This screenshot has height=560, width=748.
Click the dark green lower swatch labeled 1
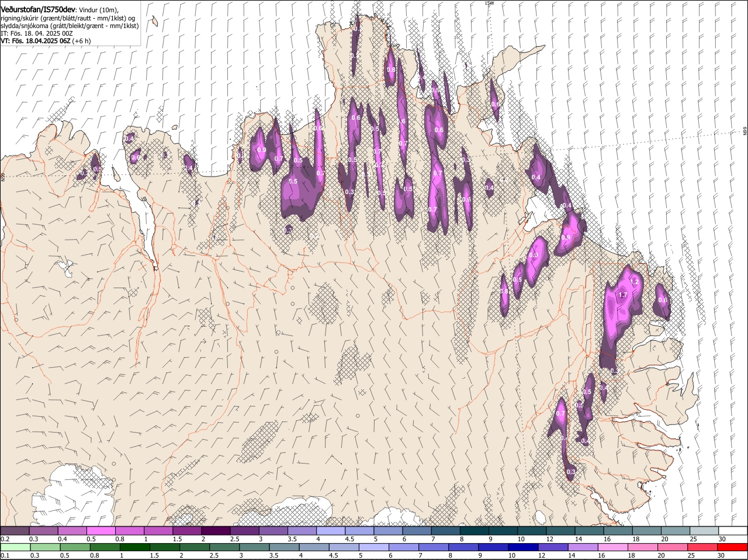coord(134,547)
